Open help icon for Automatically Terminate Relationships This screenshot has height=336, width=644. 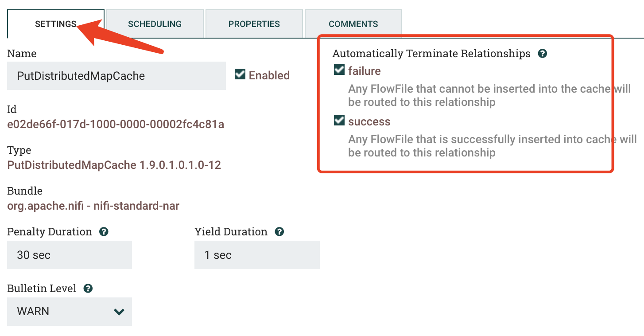point(542,54)
